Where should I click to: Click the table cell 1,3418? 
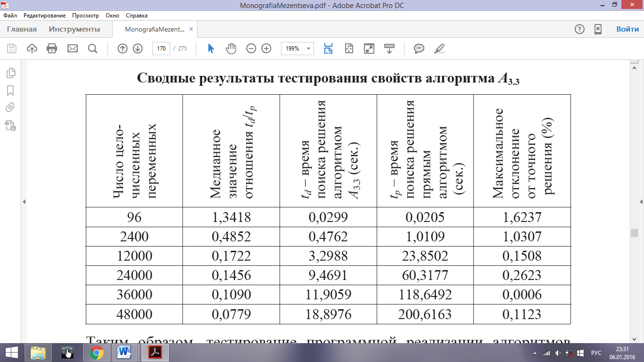coord(231,217)
